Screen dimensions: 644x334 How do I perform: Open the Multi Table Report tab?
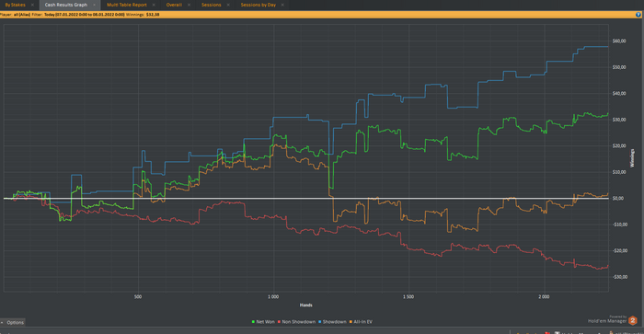pos(127,5)
